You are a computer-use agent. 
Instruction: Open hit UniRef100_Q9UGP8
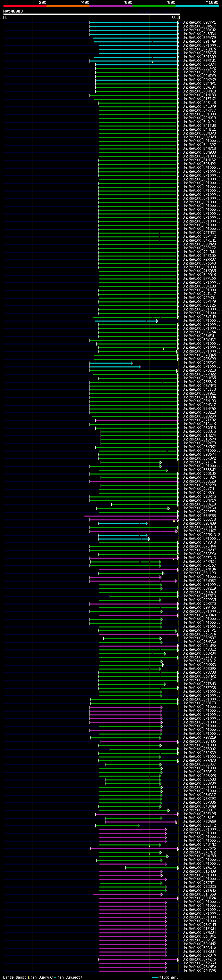[199, 971]
